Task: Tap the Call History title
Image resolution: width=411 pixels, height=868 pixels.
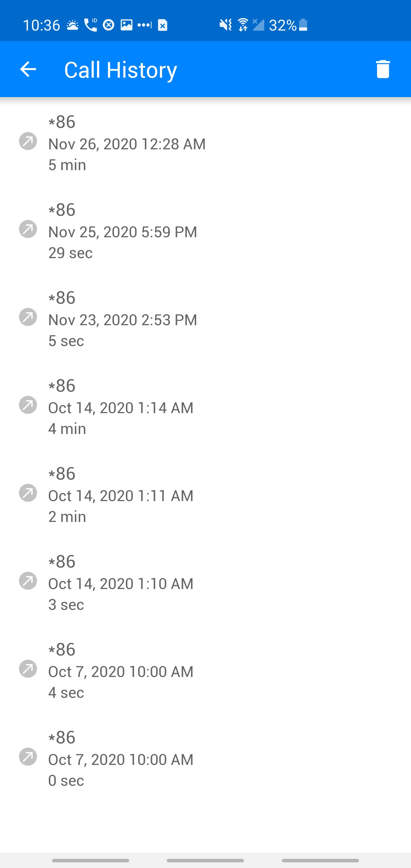Action: pyautogui.click(x=120, y=70)
